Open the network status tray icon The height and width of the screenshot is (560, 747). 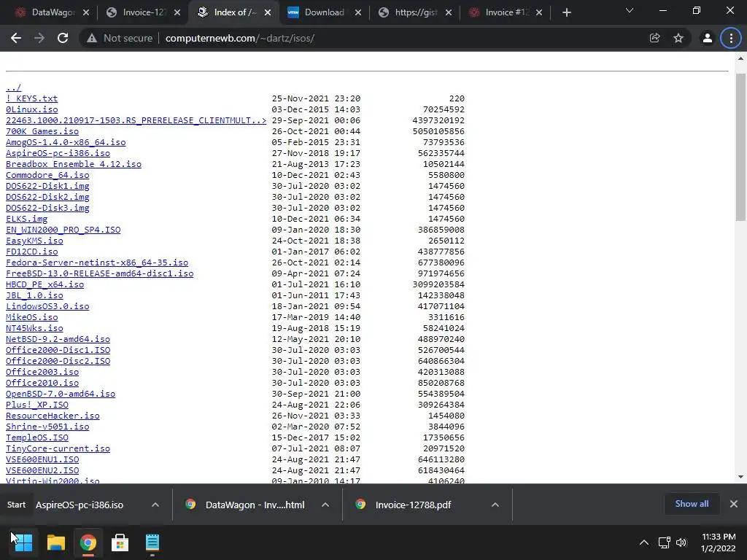tap(664, 542)
